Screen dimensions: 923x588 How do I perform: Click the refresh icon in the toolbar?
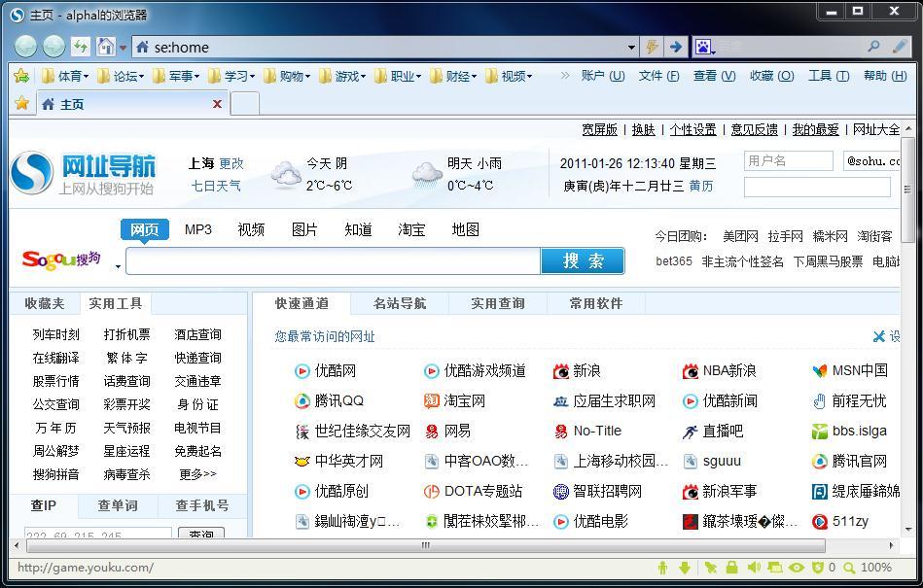tap(81, 46)
